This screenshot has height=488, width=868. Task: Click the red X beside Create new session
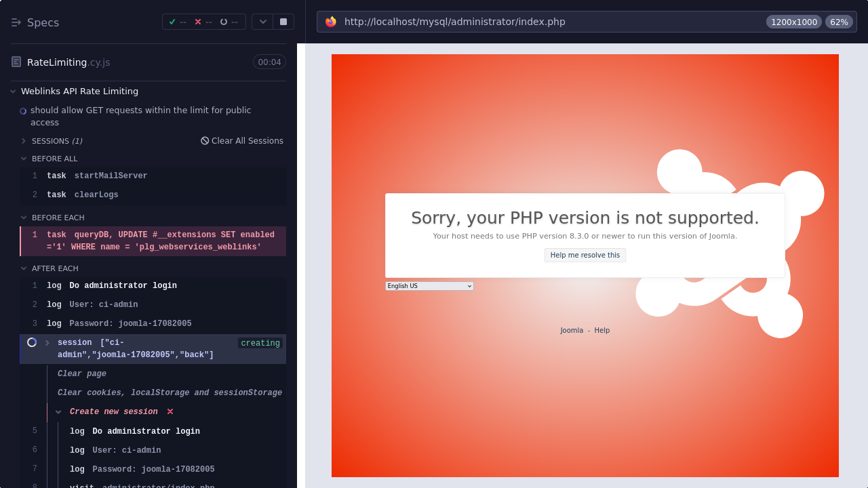click(170, 411)
